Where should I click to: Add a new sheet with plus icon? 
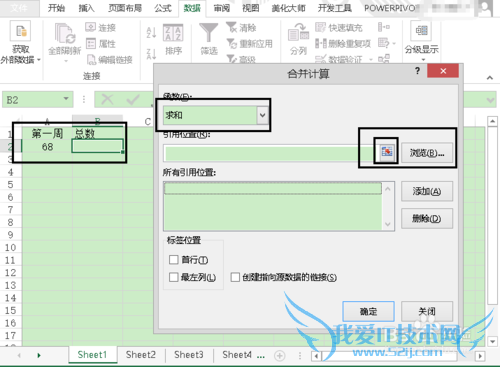point(279,356)
